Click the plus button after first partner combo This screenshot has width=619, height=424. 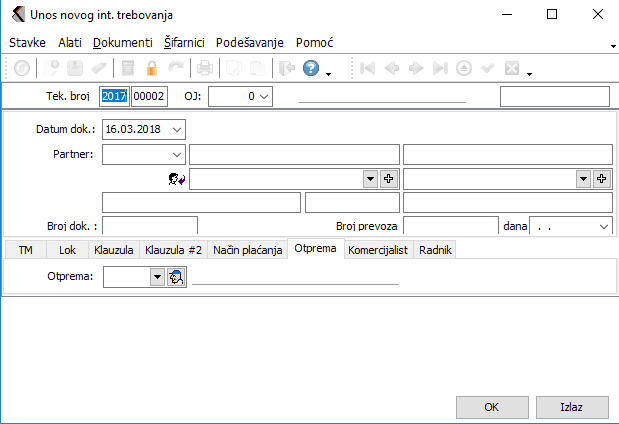(x=388, y=178)
